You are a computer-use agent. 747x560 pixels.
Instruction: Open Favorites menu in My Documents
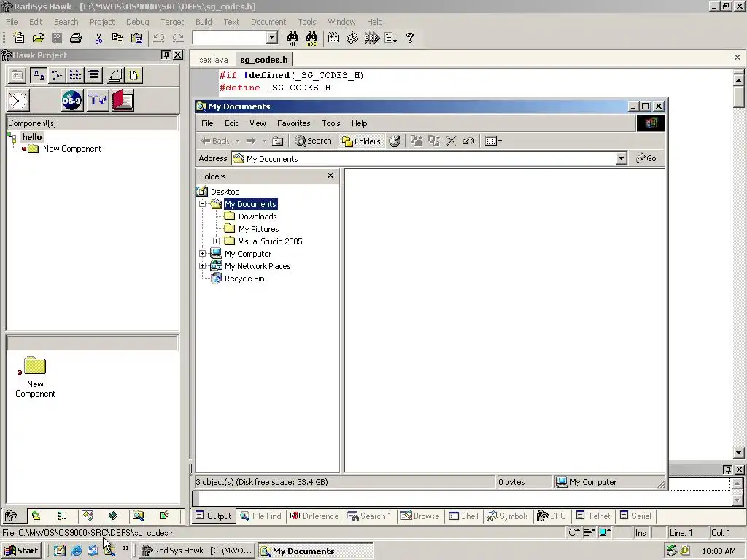coord(293,123)
